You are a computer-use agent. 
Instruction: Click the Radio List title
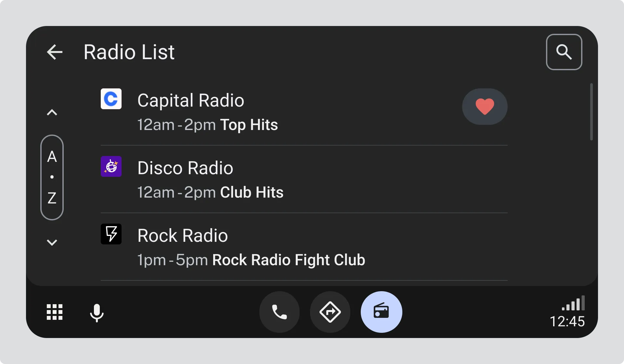(x=129, y=52)
